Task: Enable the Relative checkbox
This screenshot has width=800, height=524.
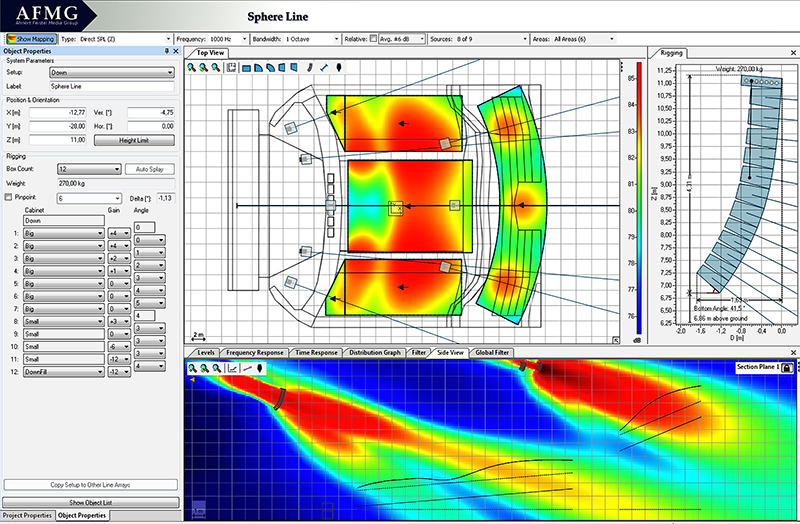Action: [374, 38]
